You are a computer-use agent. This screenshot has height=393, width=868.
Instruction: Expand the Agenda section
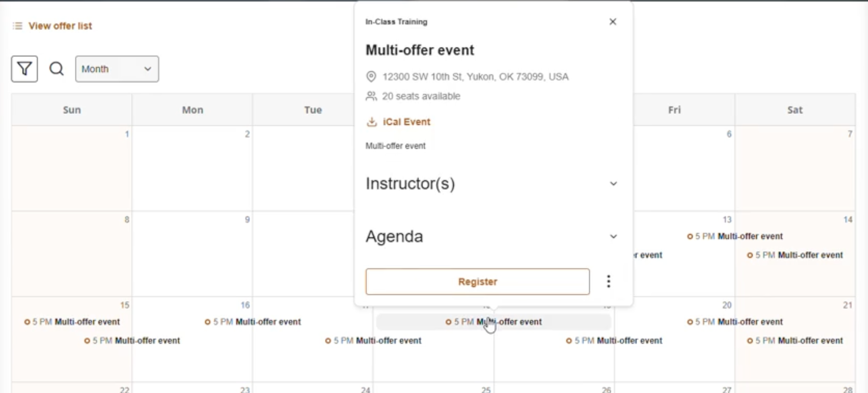click(613, 236)
